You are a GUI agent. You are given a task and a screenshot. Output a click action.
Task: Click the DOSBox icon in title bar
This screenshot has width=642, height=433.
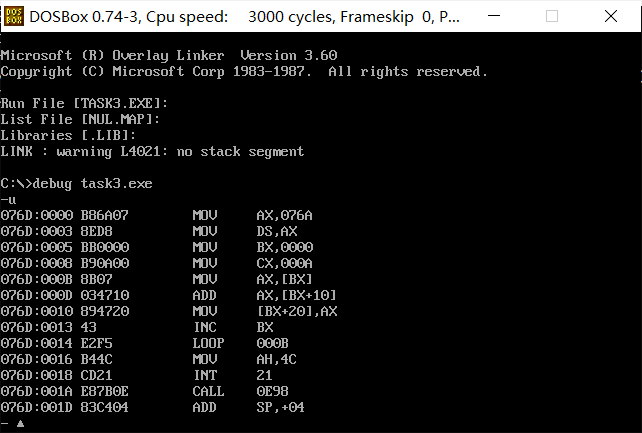click(x=14, y=16)
